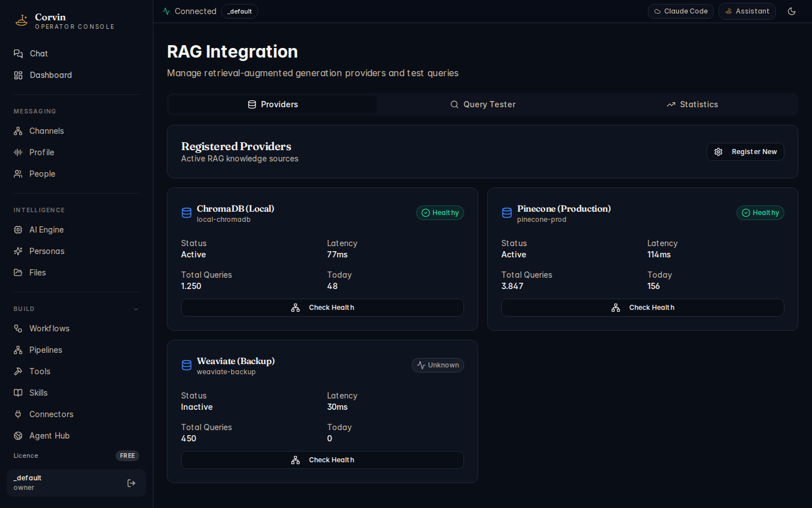This screenshot has height=508, width=812.
Task: Go to the Dashboard page
Action: click(76, 75)
